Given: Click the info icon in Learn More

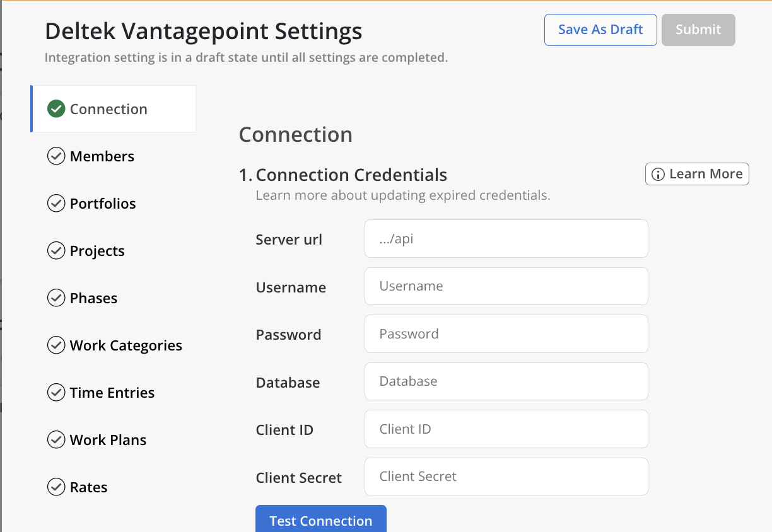Looking at the screenshot, I should tap(658, 175).
